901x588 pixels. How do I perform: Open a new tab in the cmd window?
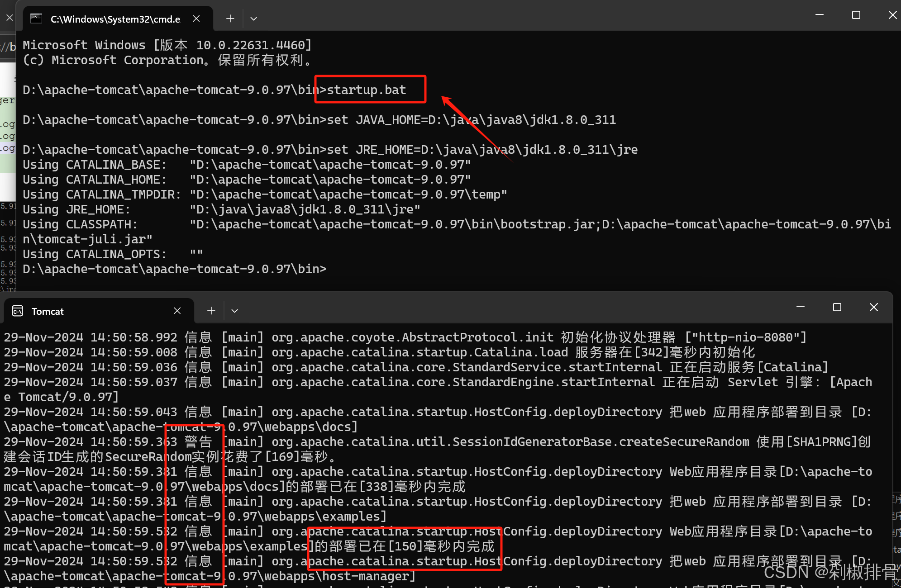click(x=230, y=19)
